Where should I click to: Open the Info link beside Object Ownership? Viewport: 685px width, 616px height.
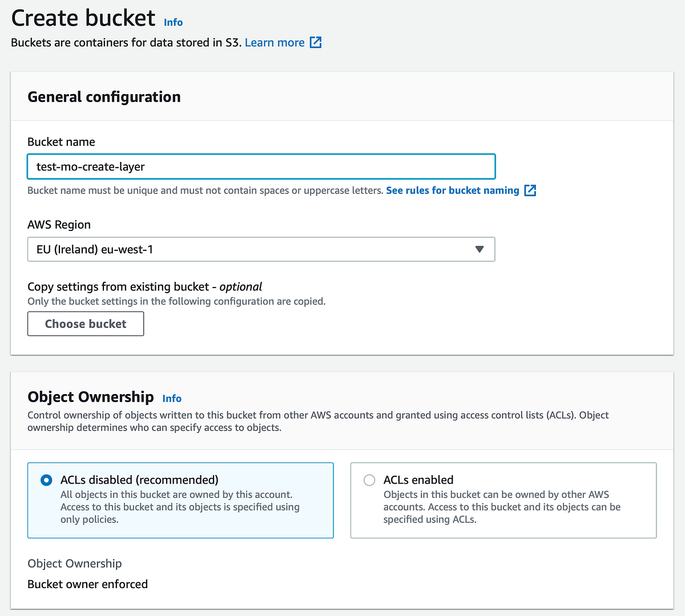(172, 399)
